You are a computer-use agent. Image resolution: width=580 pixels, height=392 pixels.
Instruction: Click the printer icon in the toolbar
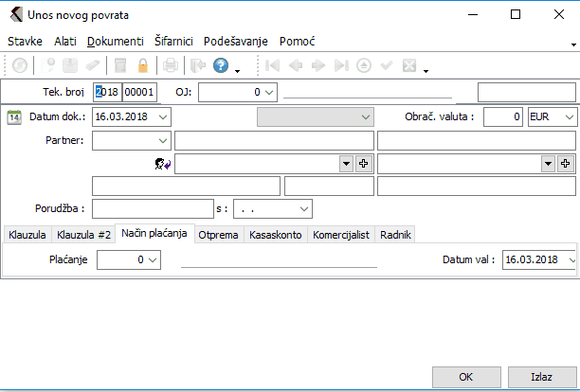pyautogui.click(x=170, y=65)
